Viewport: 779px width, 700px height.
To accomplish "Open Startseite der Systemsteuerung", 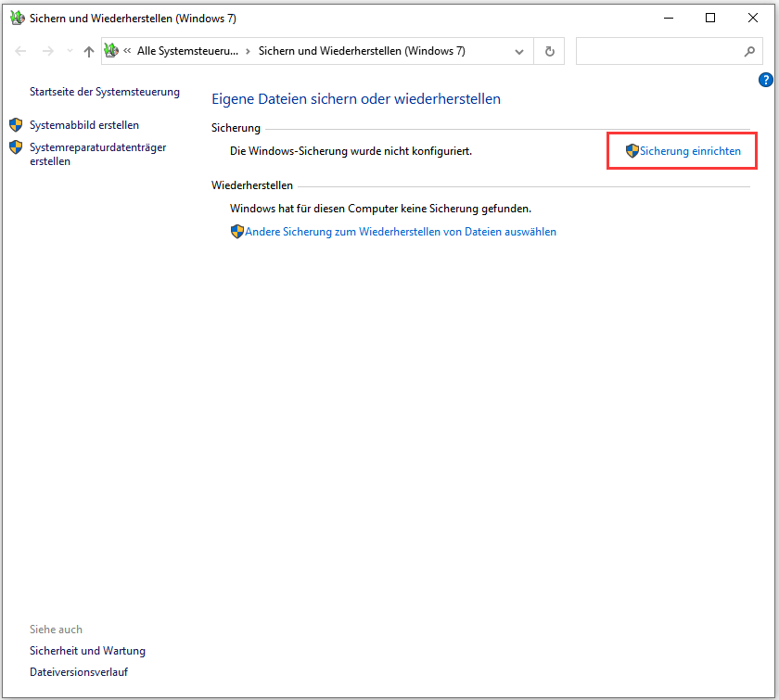I will pos(104,92).
